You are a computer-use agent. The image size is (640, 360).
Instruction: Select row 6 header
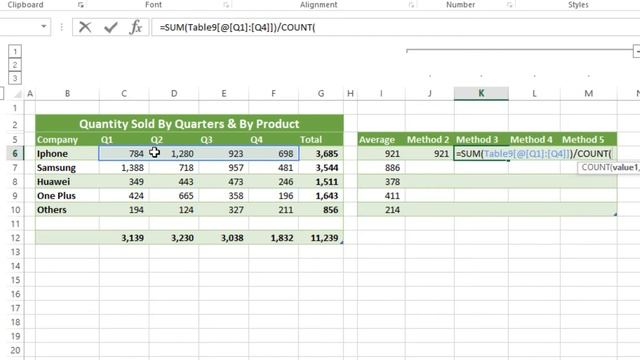click(x=15, y=153)
